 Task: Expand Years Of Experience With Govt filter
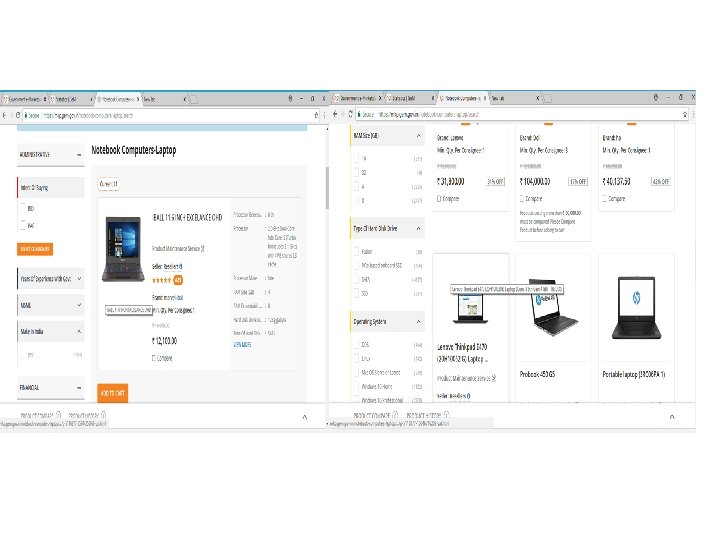tap(79, 279)
